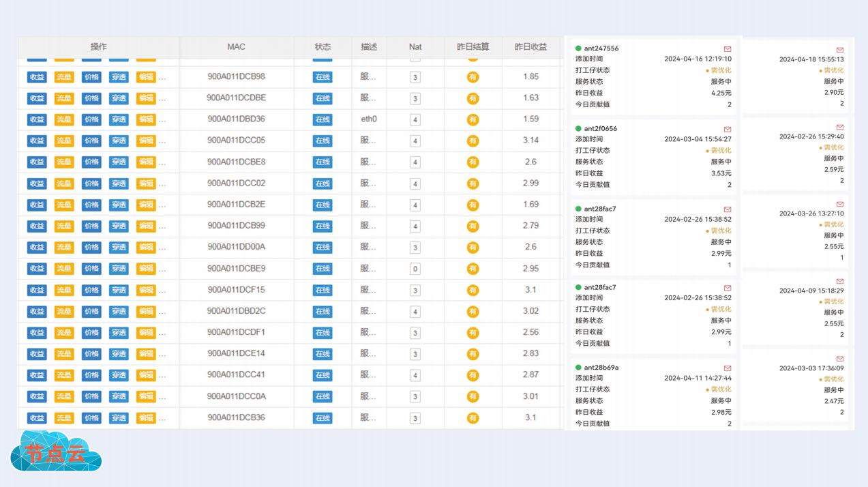Viewport: 868px width, 487px height.
Task: Expand more actions ellipsis in row 900A011DCB98
Action: click(x=162, y=78)
